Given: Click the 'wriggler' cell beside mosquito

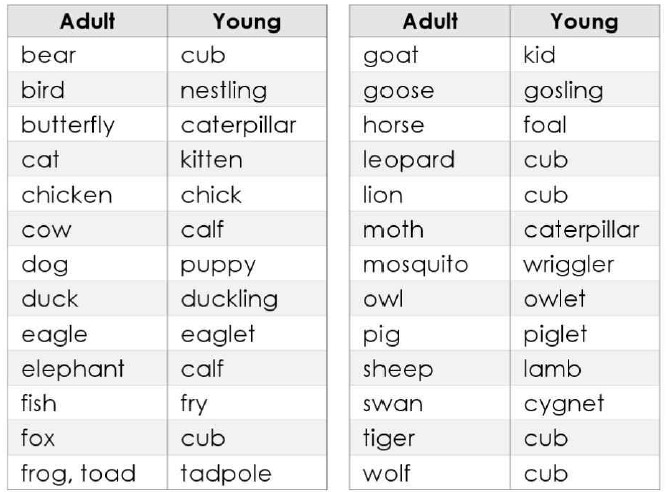Looking at the screenshot, I should [x=585, y=264].
